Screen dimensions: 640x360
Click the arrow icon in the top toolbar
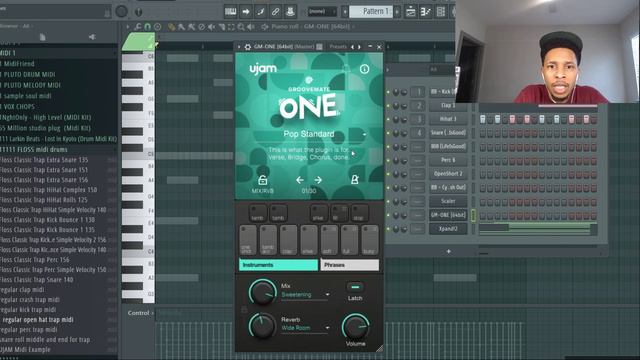tap(246, 12)
